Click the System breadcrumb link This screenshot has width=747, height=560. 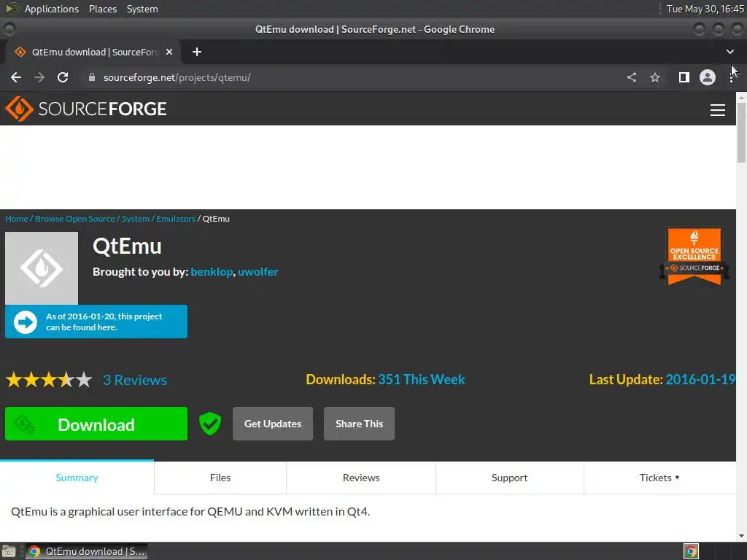136,219
